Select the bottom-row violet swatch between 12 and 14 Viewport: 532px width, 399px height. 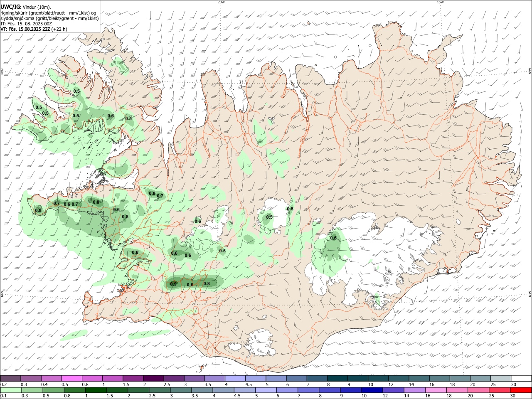[x=393, y=390]
